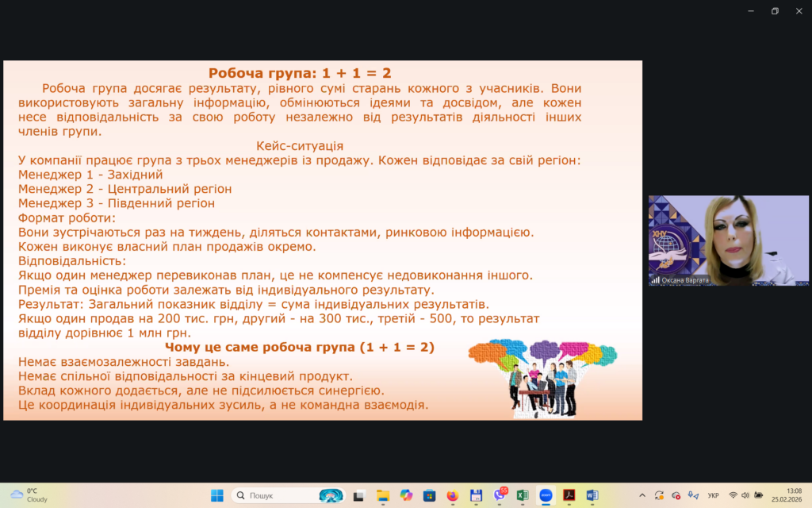The height and width of the screenshot is (508, 812).
Task: Select the presenter's webcam video thumbnail
Action: click(728, 241)
